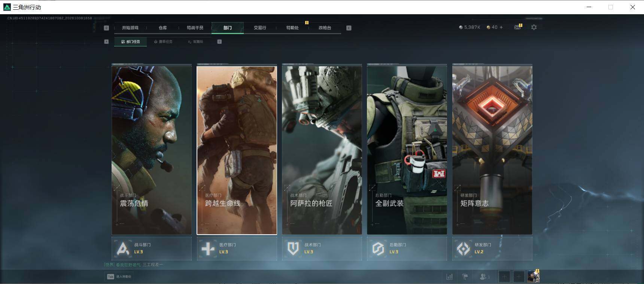Open the settings gear icon
This screenshot has height=284, width=644.
pos(534,27)
